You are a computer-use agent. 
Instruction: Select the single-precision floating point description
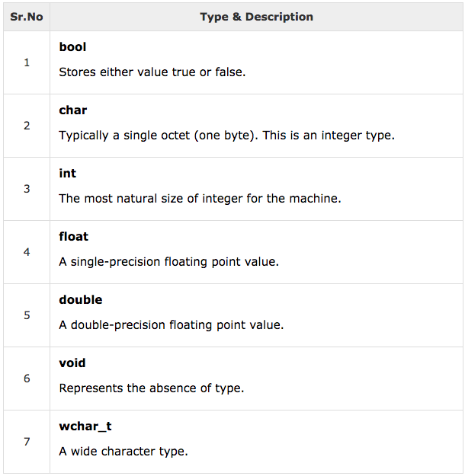pyautogui.click(x=168, y=263)
